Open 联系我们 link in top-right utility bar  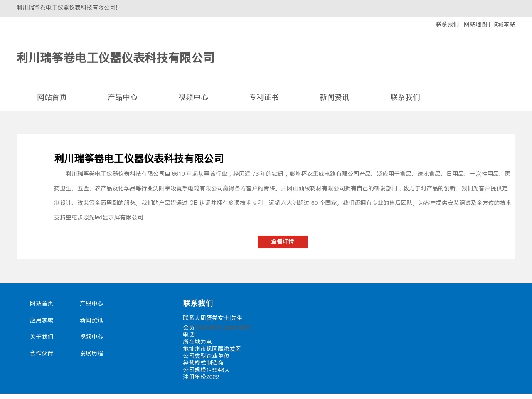coord(447,24)
